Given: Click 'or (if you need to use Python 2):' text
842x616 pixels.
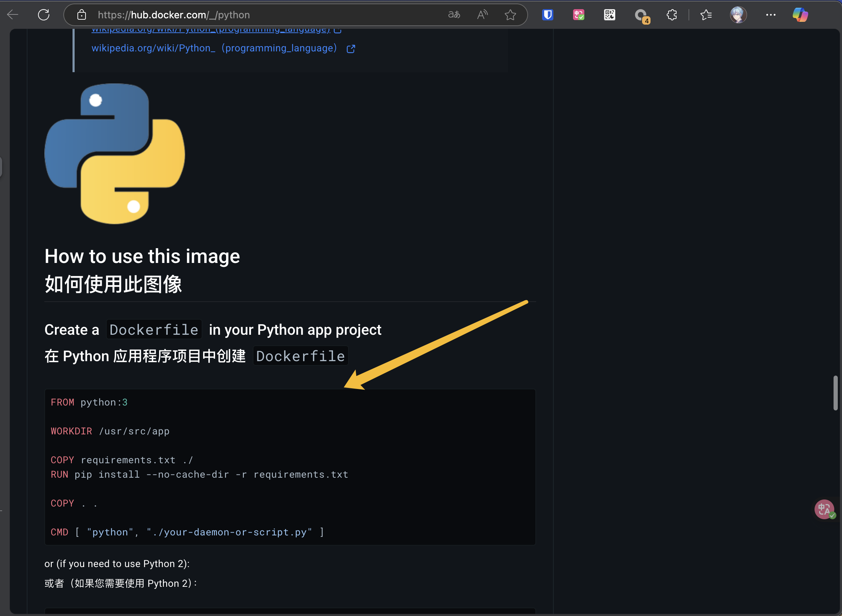Looking at the screenshot, I should [x=117, y=564].
